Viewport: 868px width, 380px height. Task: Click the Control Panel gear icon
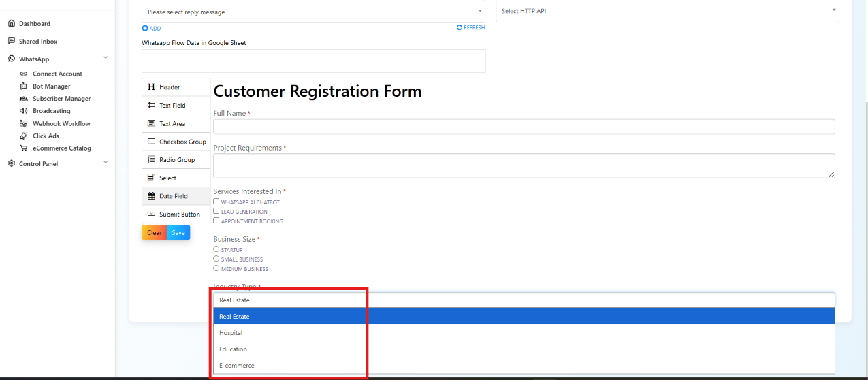12,163
